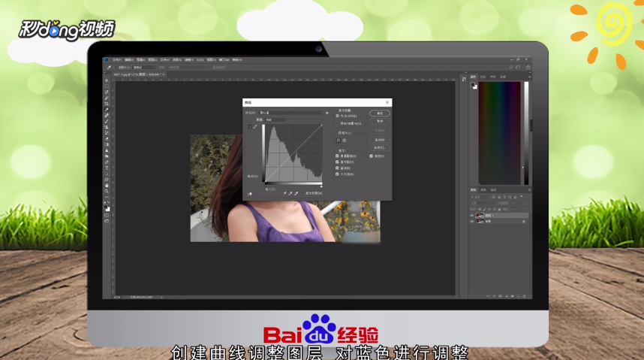Select Light (0-255) display radio button
Image resolution: width=644 pixels, height=360 pixels.
(x=337, y=116)
